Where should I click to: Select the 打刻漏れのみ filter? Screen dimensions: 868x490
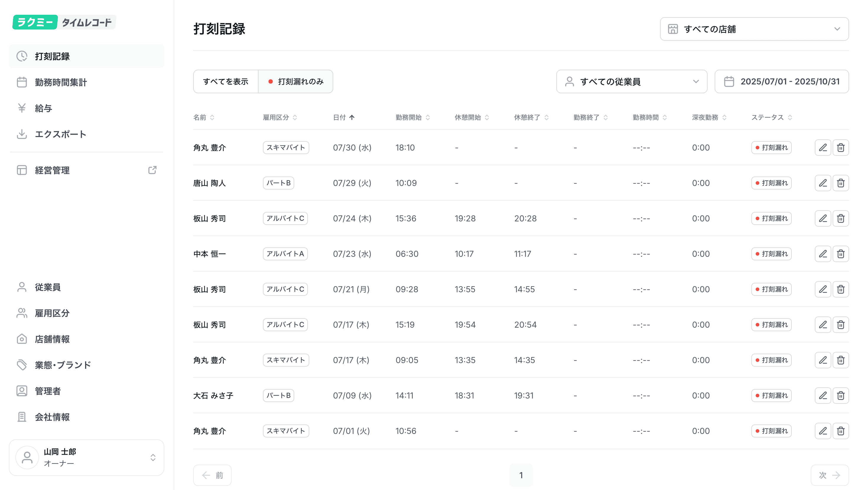(295, 81)
